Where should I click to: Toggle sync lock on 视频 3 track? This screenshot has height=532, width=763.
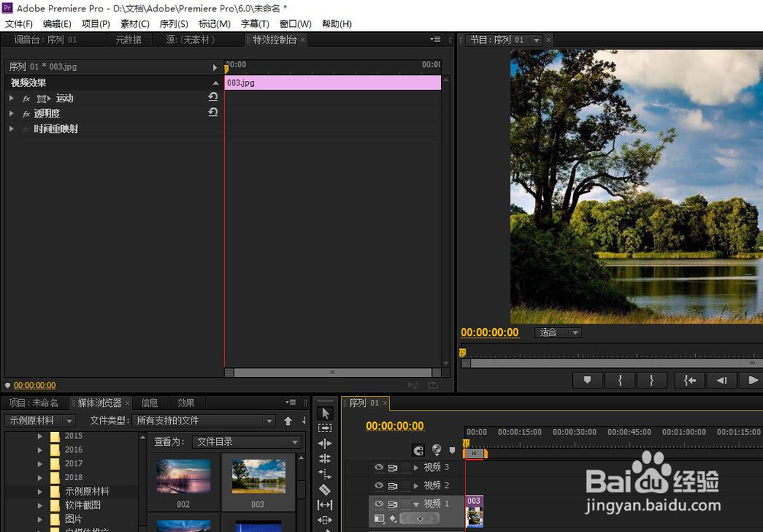pos(393,468)
